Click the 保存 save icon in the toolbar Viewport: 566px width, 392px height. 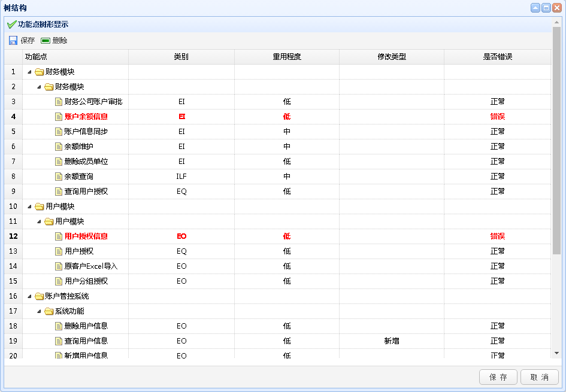tap(13, 40)
